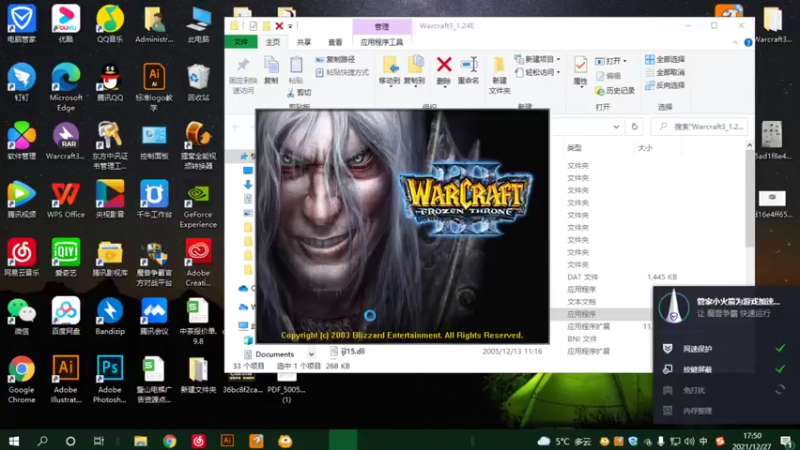Click Pin to Quick Access (固定到快速访问)
The image size is (800, 450).
pyautogui.click(x=243, y=76)
